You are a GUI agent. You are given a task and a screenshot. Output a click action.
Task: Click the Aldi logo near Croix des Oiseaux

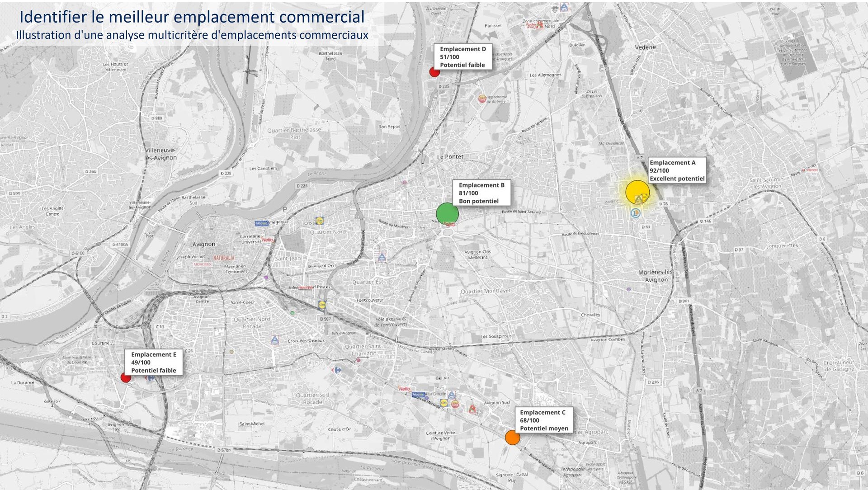point(274,340)
